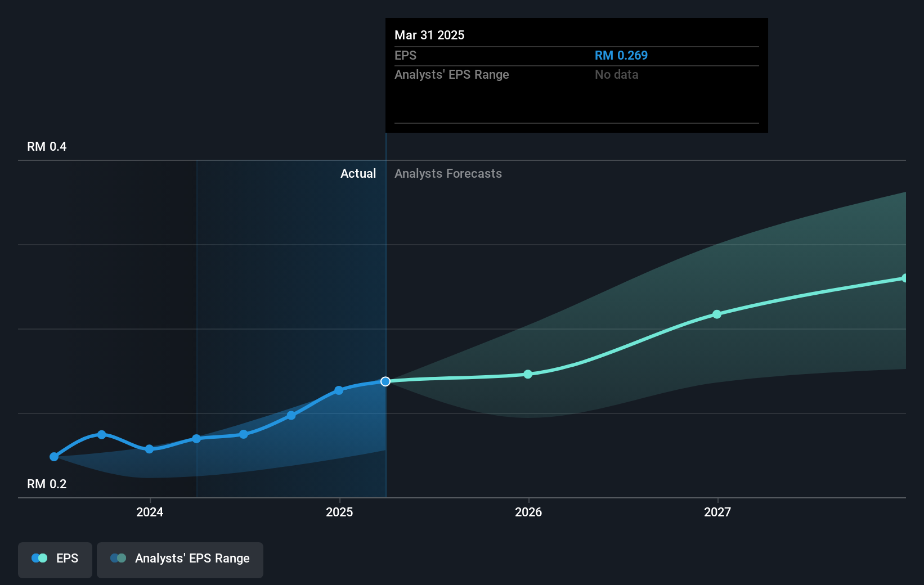This screenshot has height=585, width=924.
Task: Toggle the Analysts' EPS Range legend series
Action: 180,560
